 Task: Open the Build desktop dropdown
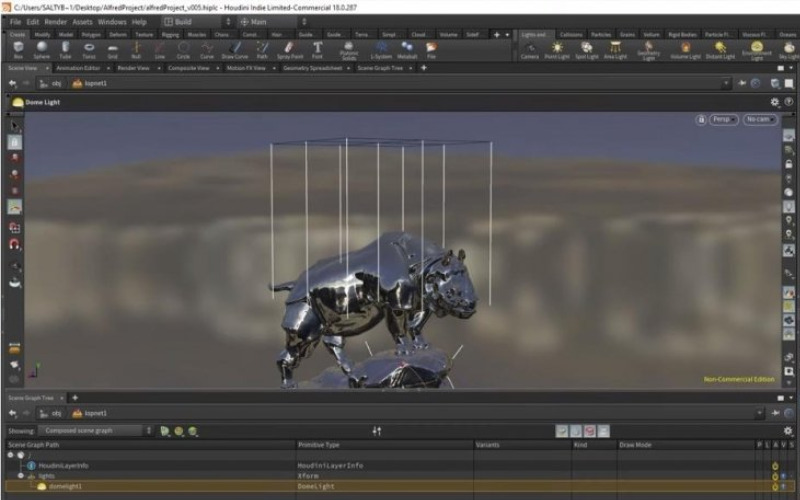(x=198, y=21)
